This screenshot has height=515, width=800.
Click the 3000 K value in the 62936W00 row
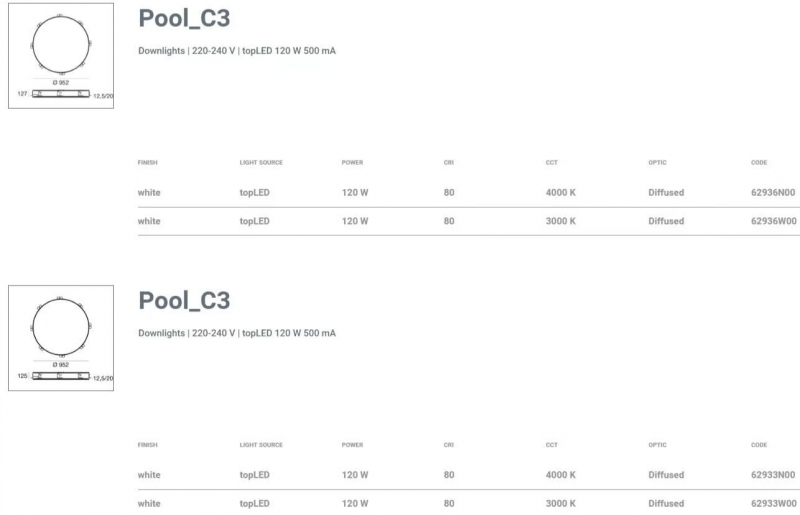[561, 221]
